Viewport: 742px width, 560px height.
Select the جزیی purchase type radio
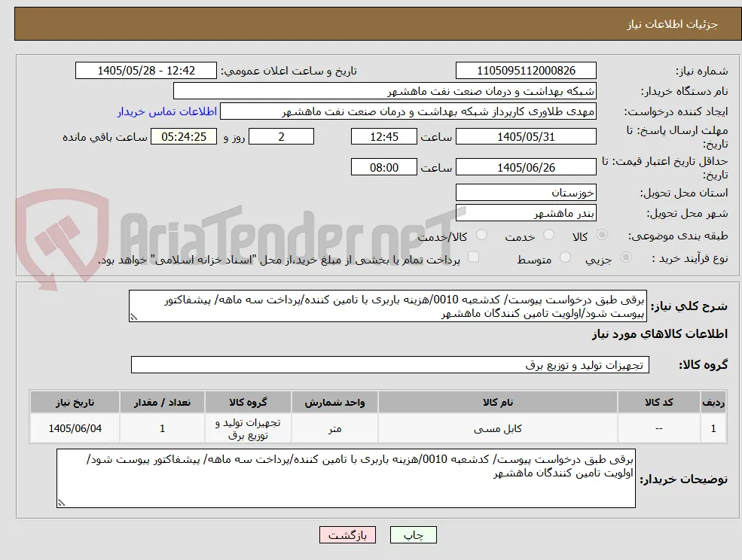(625, 257)
